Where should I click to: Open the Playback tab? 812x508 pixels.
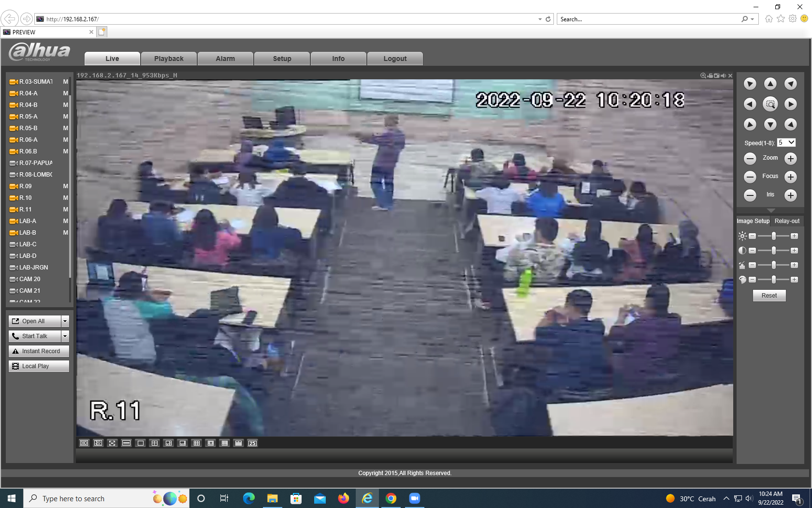click(x=169, y=59)
